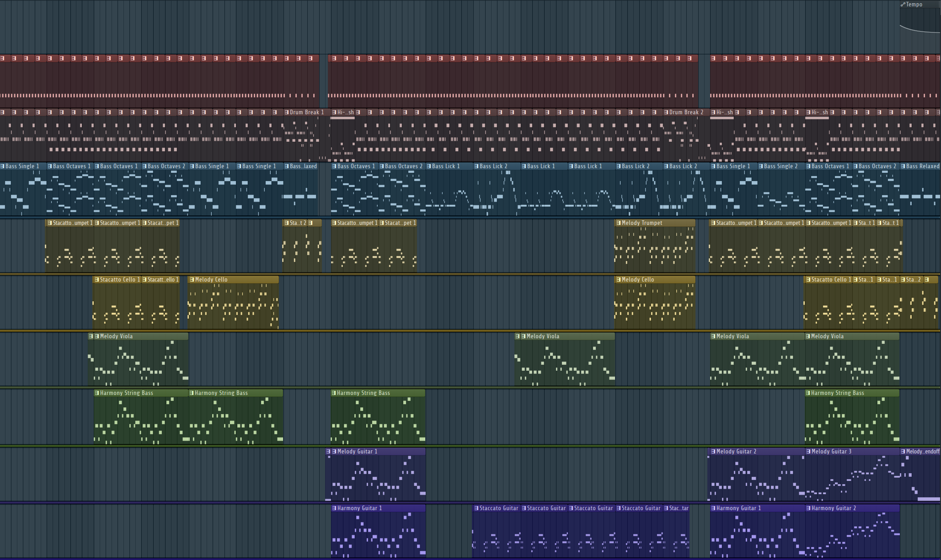The height and width of the screenshot is (560, 941).
Task: Click the Drum Break 1 clip menu icon
Action: (287, 112)
